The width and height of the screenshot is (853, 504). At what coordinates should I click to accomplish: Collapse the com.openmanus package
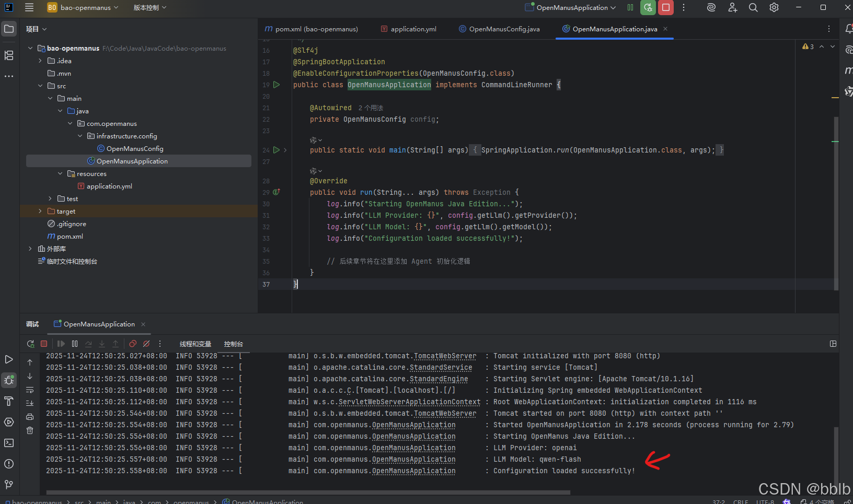(x=70, y=123)
